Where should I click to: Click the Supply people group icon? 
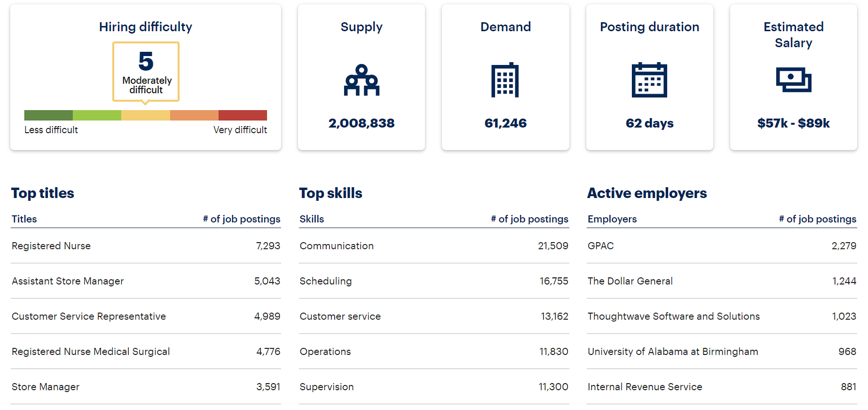(361, 80)
